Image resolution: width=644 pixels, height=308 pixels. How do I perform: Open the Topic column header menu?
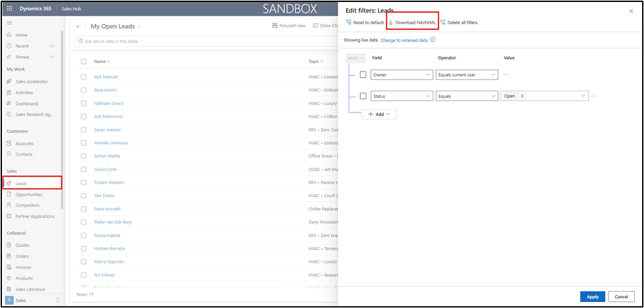click(x=315, y=62)
